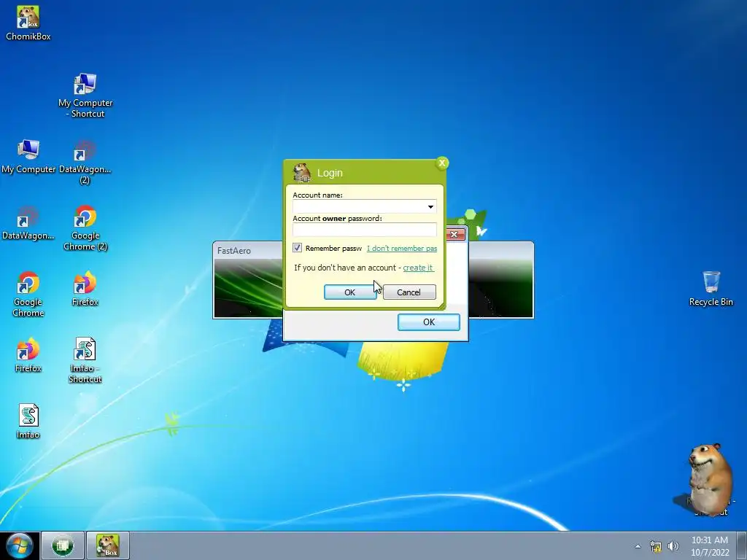The image size is (747, 560).
Task: Open the ChomikBox desktop shortcut
Action: pos(28,23)
